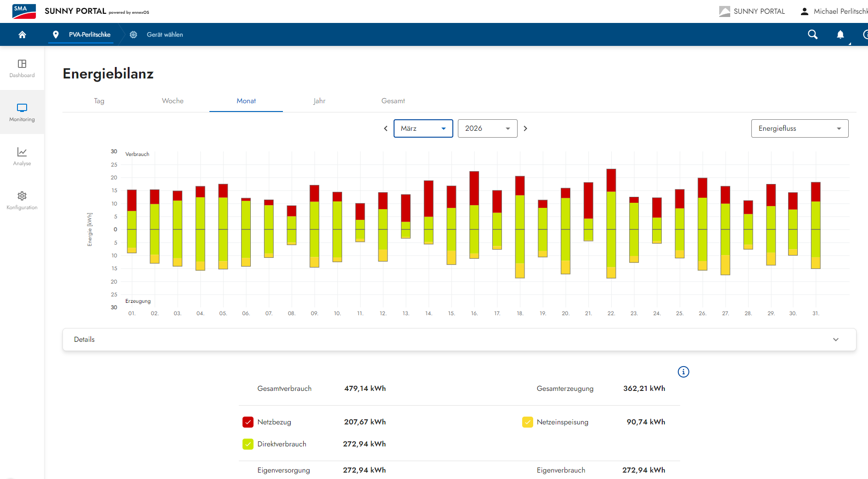Click Gerät wählen in breadcrumb
Screen dimensions: 868x479
tap(164, 34)
